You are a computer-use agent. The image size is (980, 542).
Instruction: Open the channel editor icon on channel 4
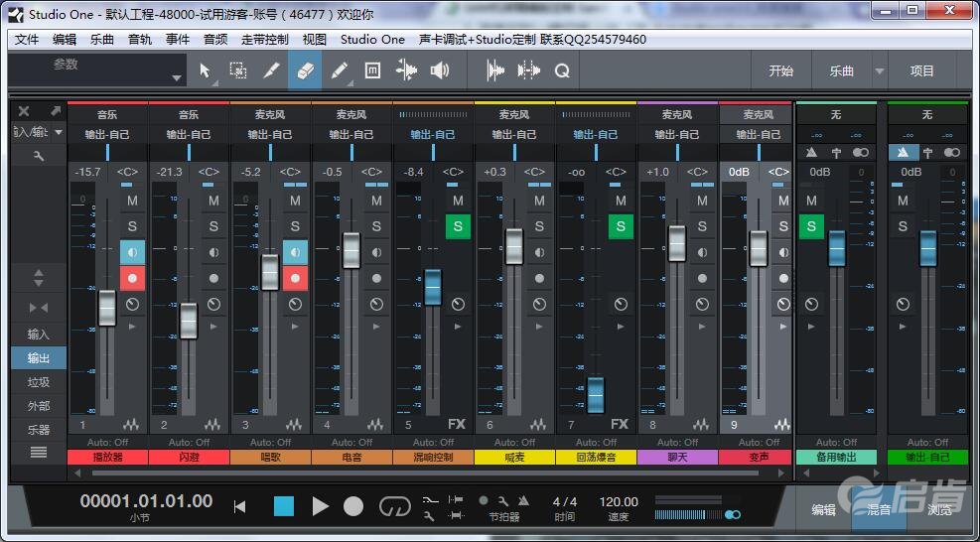tap(375, 425)
